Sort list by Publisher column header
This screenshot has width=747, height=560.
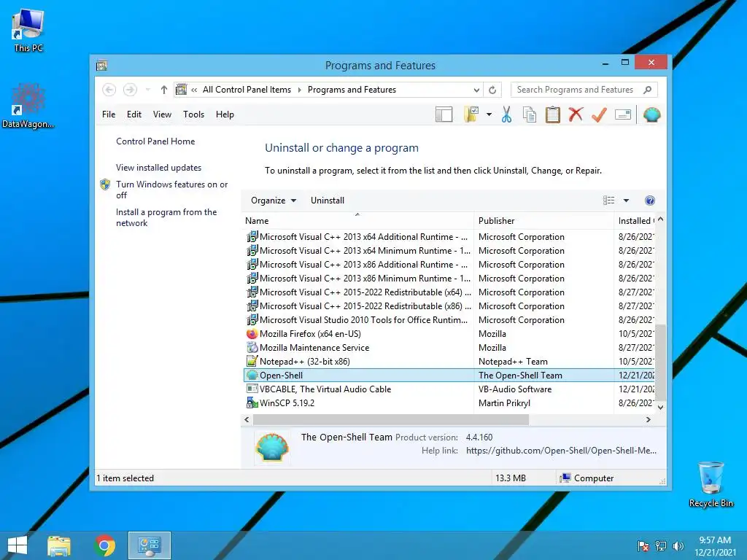pos(543,221)
